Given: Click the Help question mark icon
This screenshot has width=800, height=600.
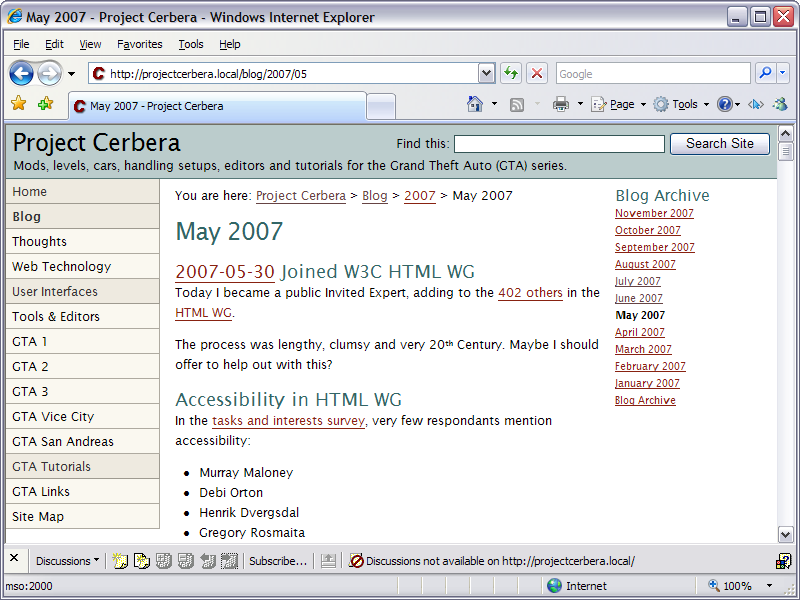Looking at the screenshot, I should tap(725, 104).
